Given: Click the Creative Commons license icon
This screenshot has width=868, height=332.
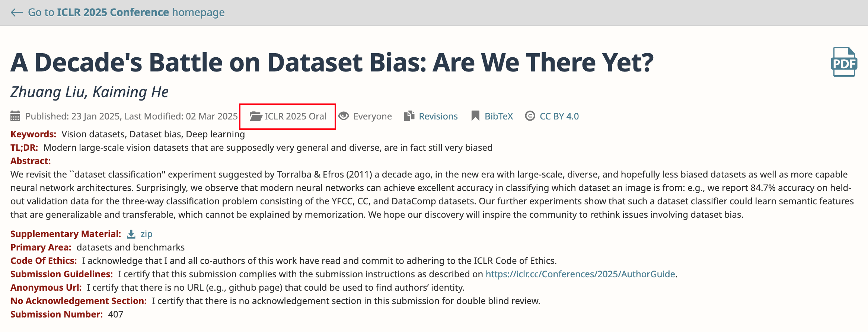Looking at the screenshot, I should tap(530, 116).
